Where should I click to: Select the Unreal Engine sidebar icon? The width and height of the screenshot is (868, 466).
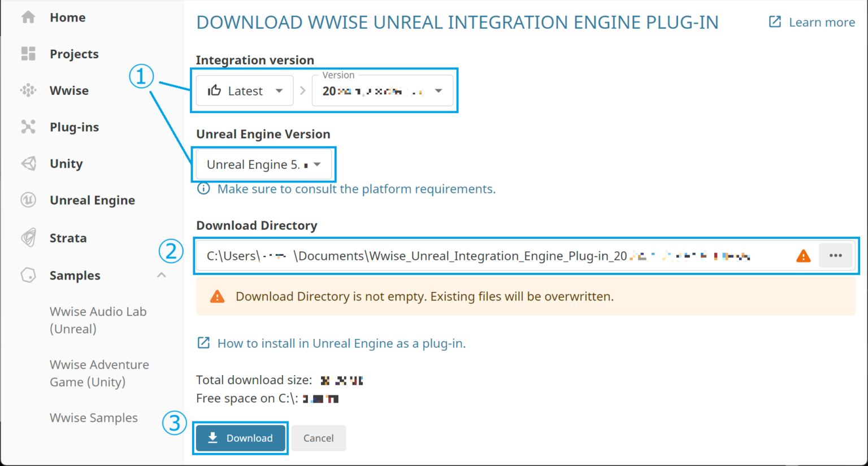(x=28, y=200)
